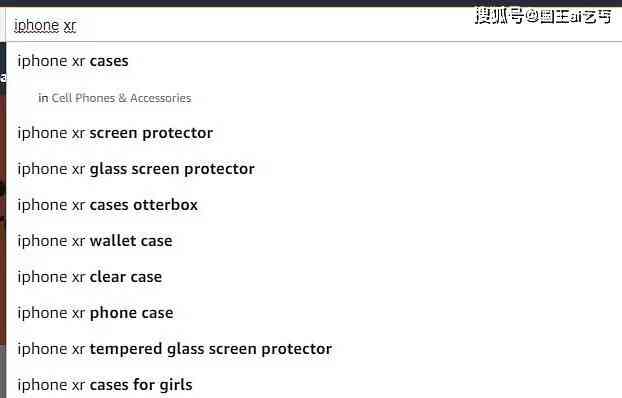Choose in Cell Phones & Accessories category
Image resolution: width=622 pixels, height=398 pixels.
pos(115,98)
